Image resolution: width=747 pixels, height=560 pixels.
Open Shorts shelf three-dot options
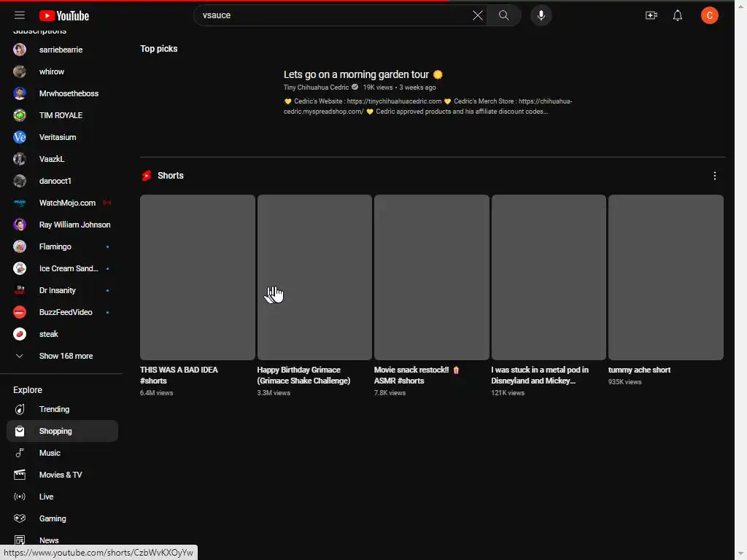pyautogui.click(x=715, y=176)
